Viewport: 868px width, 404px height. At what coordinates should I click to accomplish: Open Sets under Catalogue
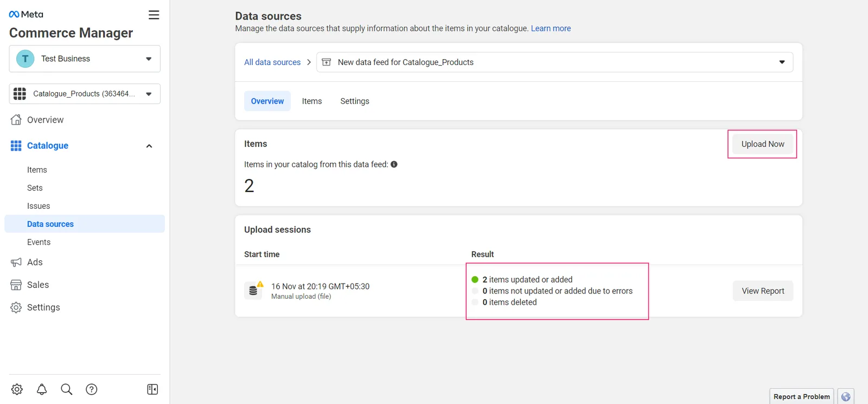[x=35, y=188]
